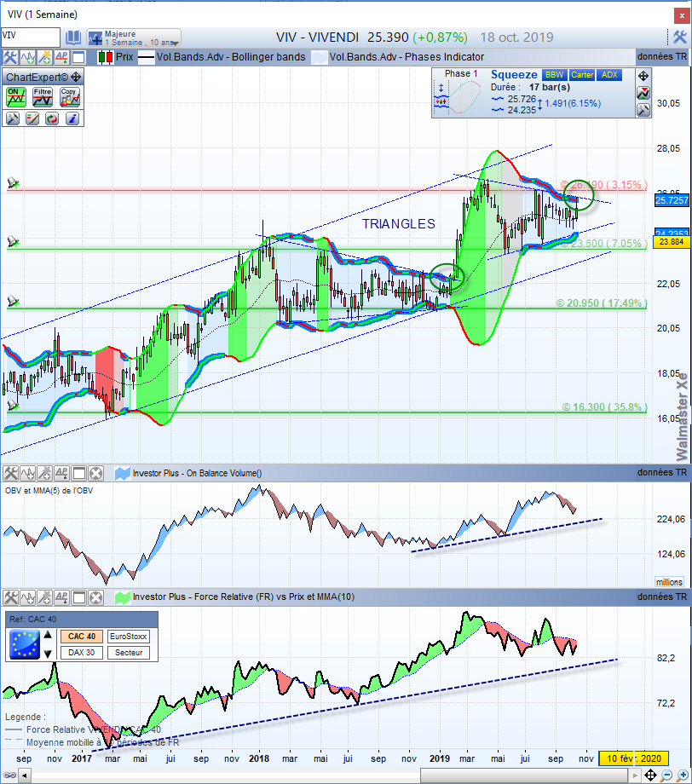Viewport: 692px width, 784px height.
Task: Step reference down with the down arrow
Action: click(x=48, y=654)
